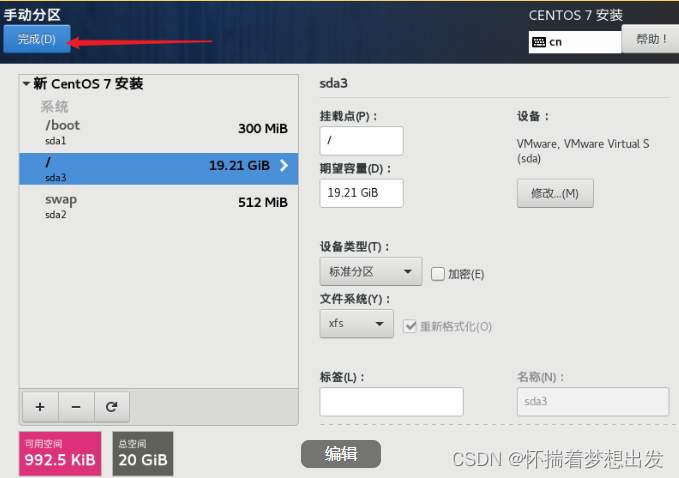
Task: Click the 512 MiB swap size value
Action: pyautogui.click(x=263, y=203)
